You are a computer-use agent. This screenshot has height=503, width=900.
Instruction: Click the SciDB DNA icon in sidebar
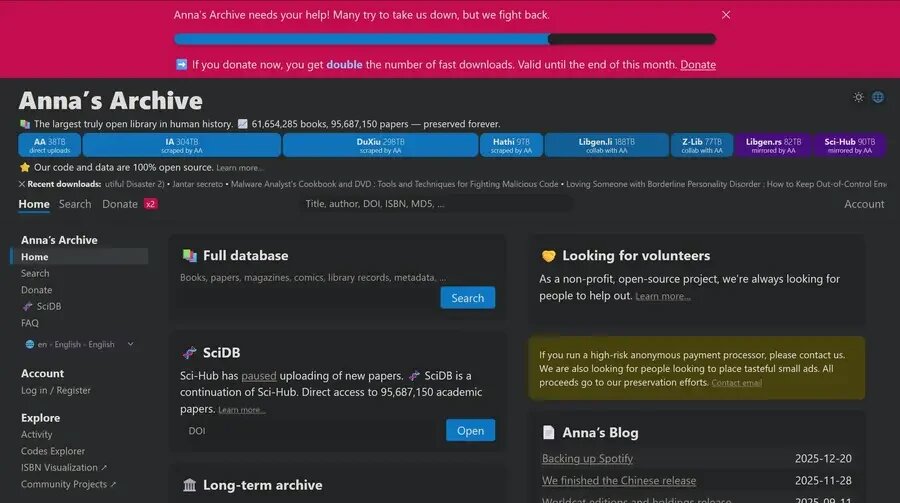click(27, 307)
